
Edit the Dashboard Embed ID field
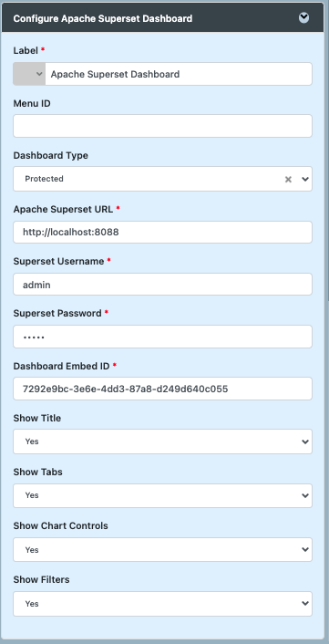tap(162, 389)
